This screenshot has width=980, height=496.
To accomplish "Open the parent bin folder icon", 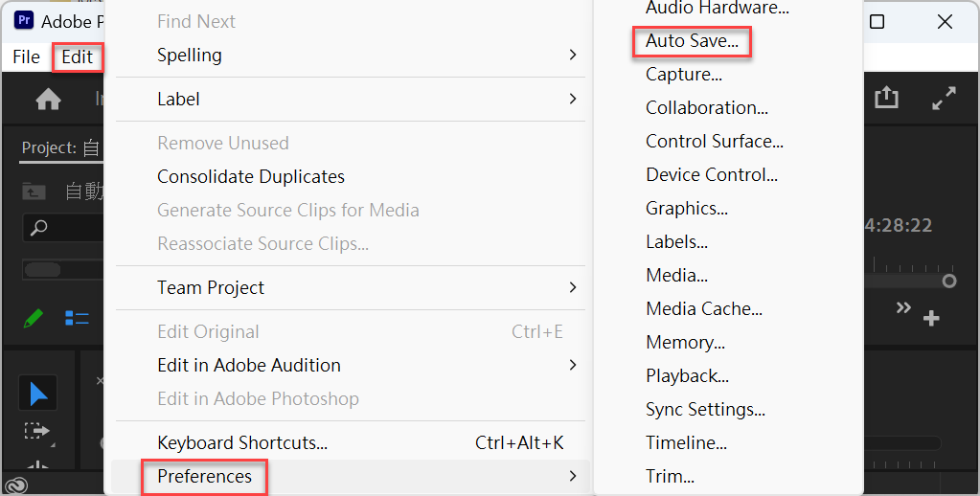I will [34, 192].
